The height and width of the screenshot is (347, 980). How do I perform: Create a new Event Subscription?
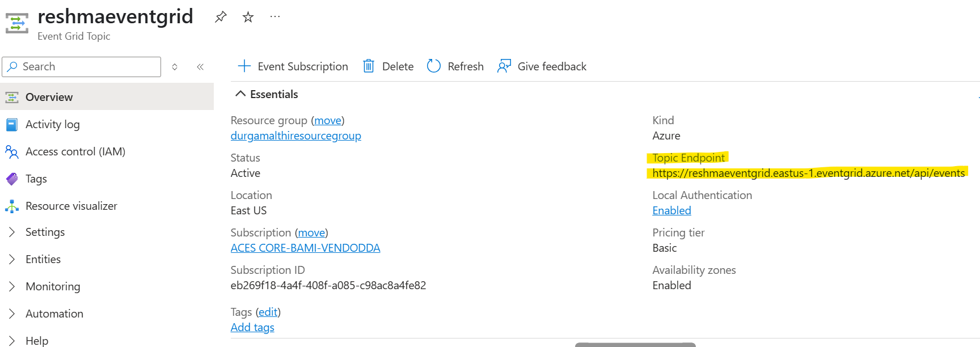point(293,66)
